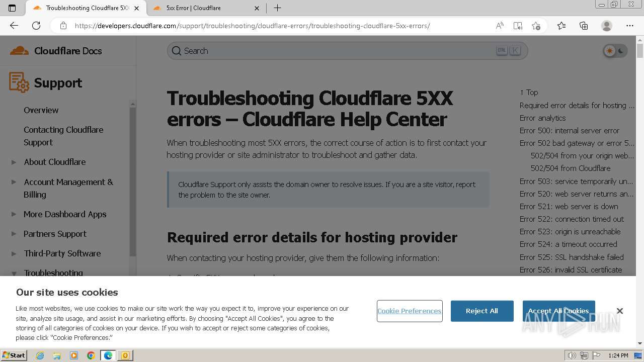
Task: Add this page to favorites star icon
Action: click(x=536, y=26)
